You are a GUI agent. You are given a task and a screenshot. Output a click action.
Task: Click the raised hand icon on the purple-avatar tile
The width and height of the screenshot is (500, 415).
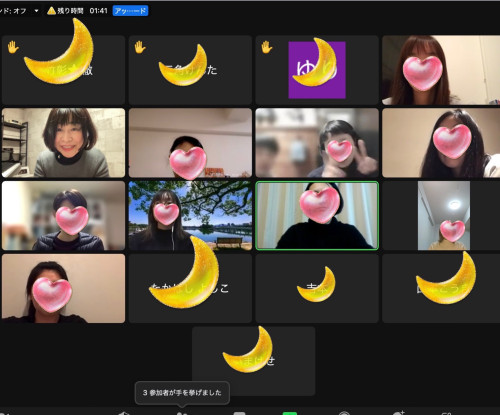[x=267, y=47]
